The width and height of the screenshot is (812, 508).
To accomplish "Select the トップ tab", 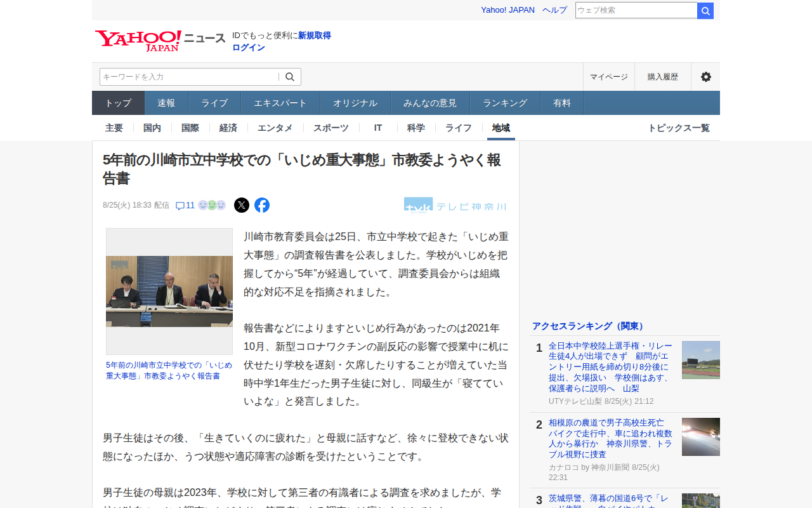I will (118, 103).
